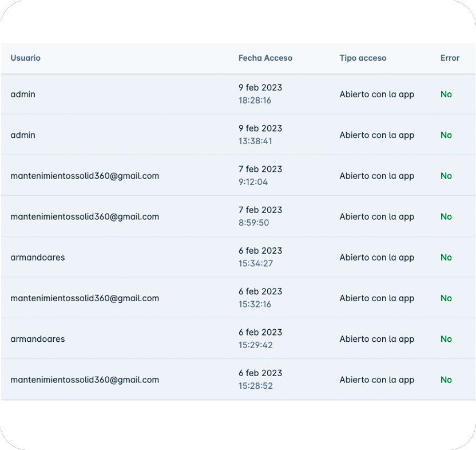Click the mantenimientossolid360 email in the 8:59:50 row
The image size is (476, 450).
pos(85,216)
